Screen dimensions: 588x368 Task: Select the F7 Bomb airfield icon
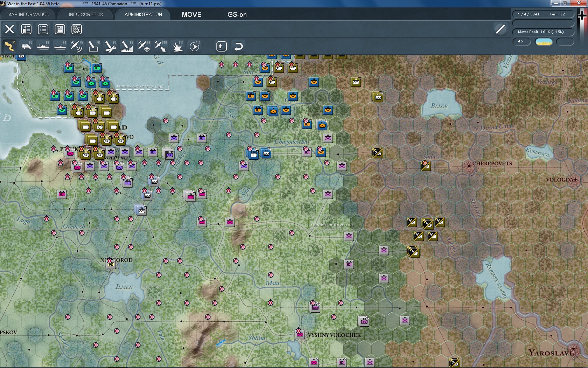[110, 46]
